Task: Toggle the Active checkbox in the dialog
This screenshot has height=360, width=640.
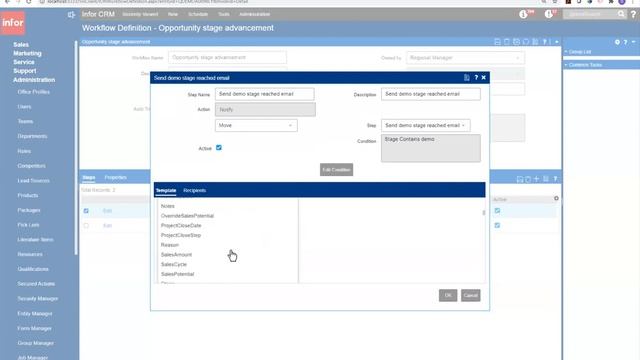Action: pyautogui.click(x=219, y=148)
